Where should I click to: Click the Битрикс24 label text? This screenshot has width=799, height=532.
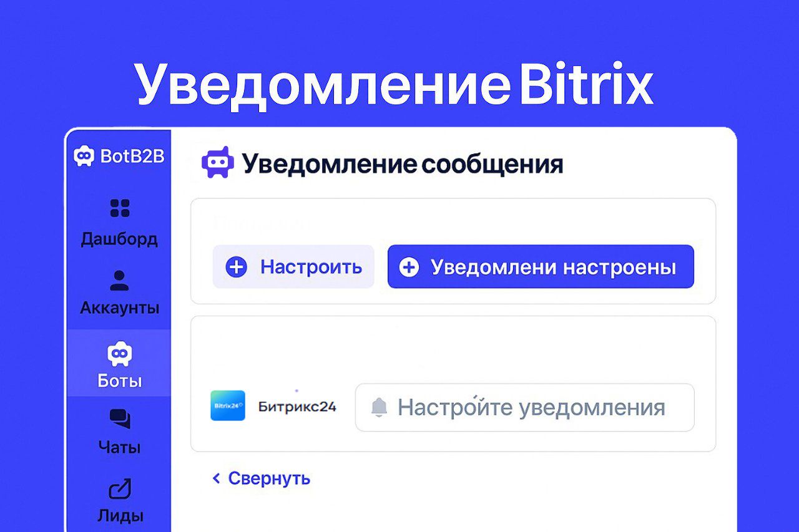point(297,407)
